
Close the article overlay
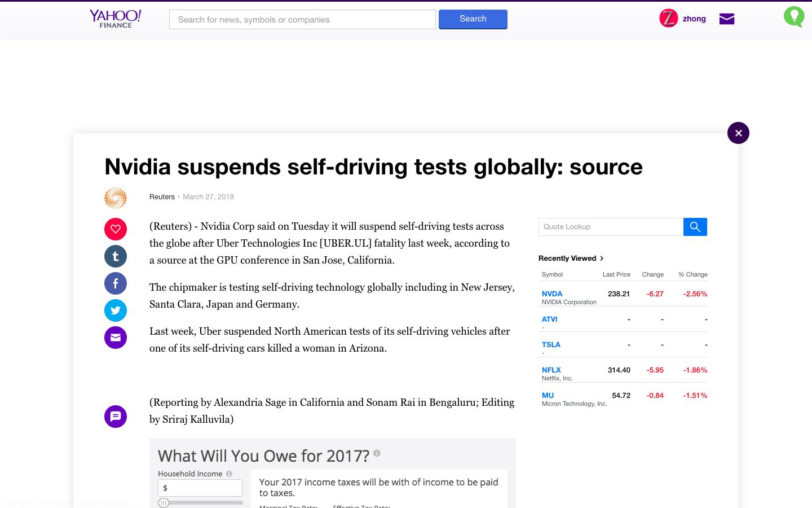[x=738, y=133]
